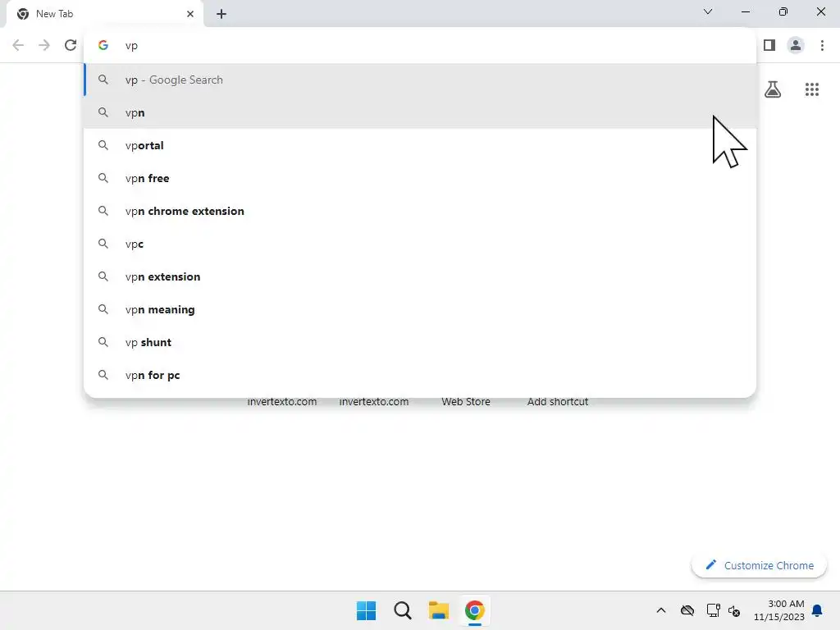
Task: Click the OneDrive cloud tray icon
Action: tap(687, 610)
